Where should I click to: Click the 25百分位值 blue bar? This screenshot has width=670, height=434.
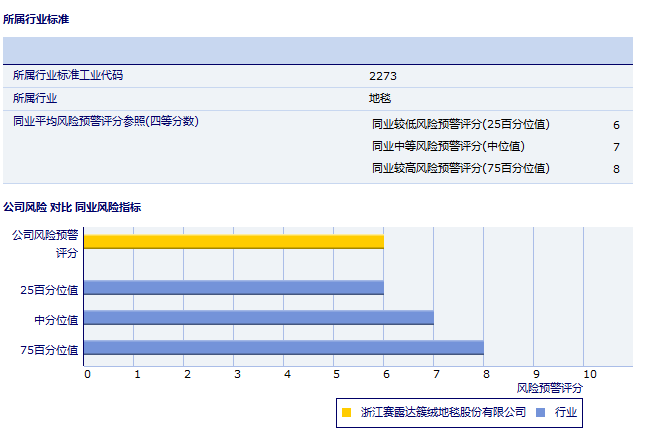coord(233,288)
